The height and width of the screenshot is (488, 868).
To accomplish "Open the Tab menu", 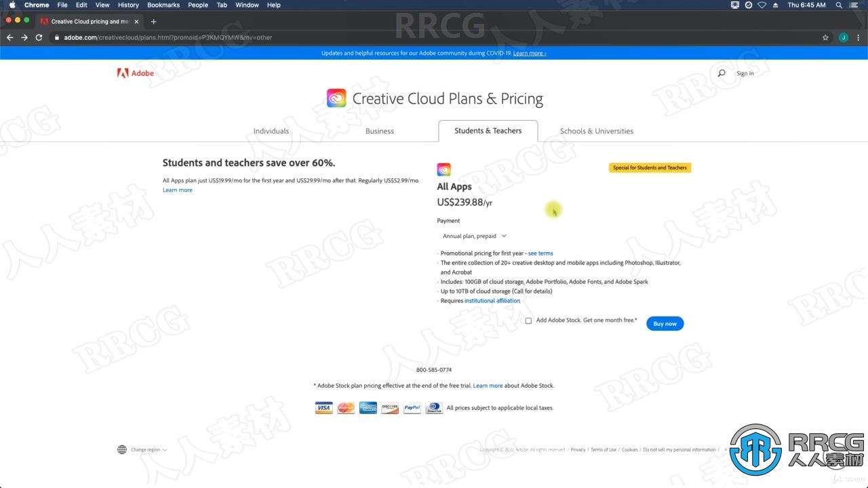I will (222, 5).
